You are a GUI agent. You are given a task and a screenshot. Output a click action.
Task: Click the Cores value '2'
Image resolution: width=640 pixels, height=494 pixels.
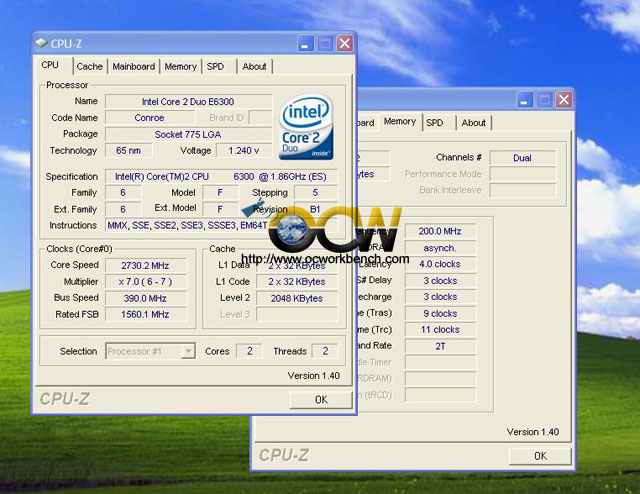tap(249, 351)
